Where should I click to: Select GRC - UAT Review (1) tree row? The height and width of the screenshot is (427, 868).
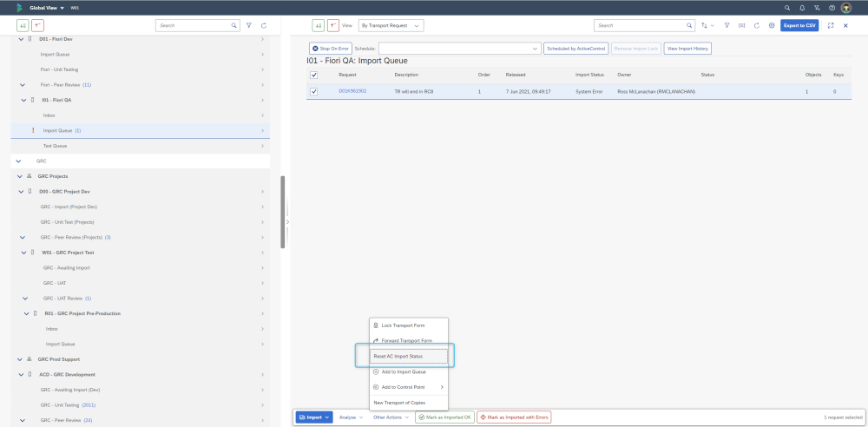(x=141, y=299)
